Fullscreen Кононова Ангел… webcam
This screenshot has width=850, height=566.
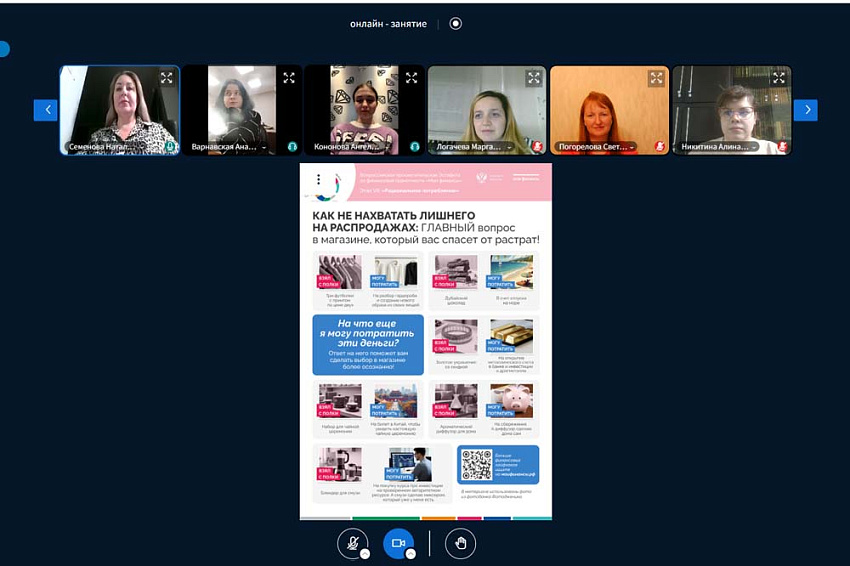coord(411,78)
